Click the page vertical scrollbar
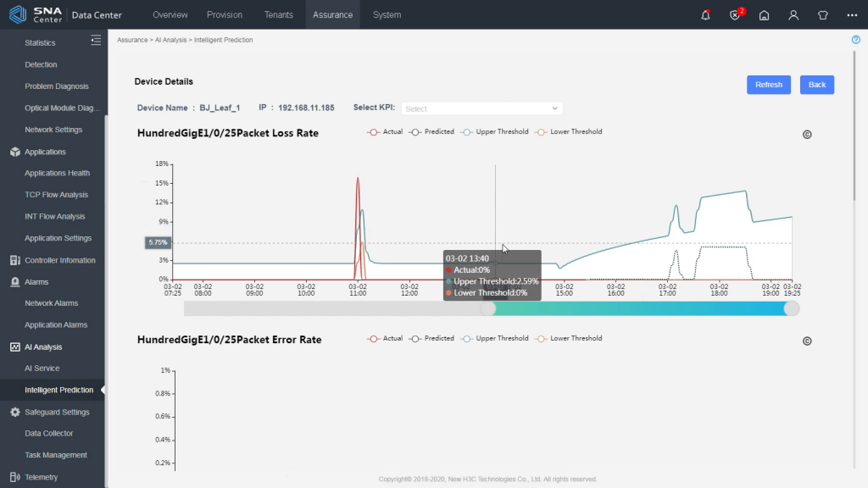Screen dimensions: 868x488 pyautogui.click(x=856, y=125)
